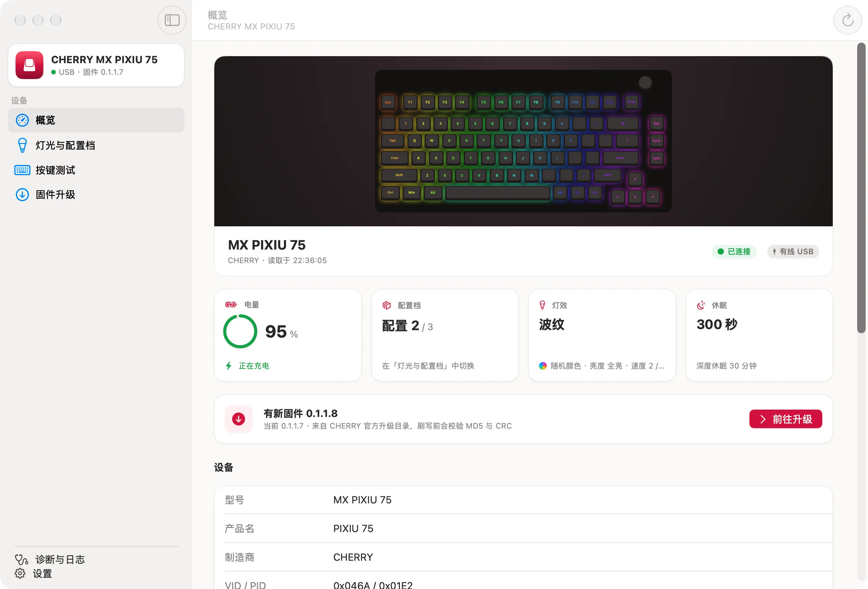The width and height of the screenshot is (868, 589).
Task: Click the download arrow icon beside 固件升级
Action: point(22,195)
